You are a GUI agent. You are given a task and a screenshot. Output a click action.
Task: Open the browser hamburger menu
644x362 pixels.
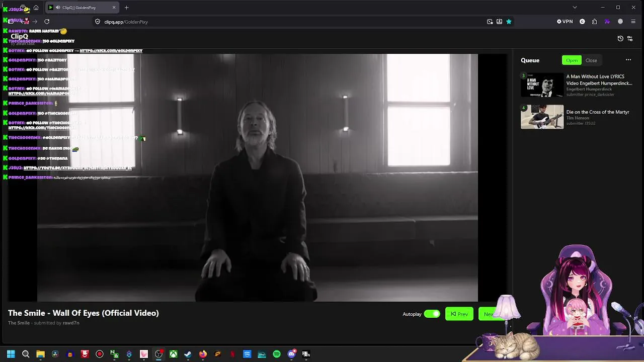(x=633, y=22)
